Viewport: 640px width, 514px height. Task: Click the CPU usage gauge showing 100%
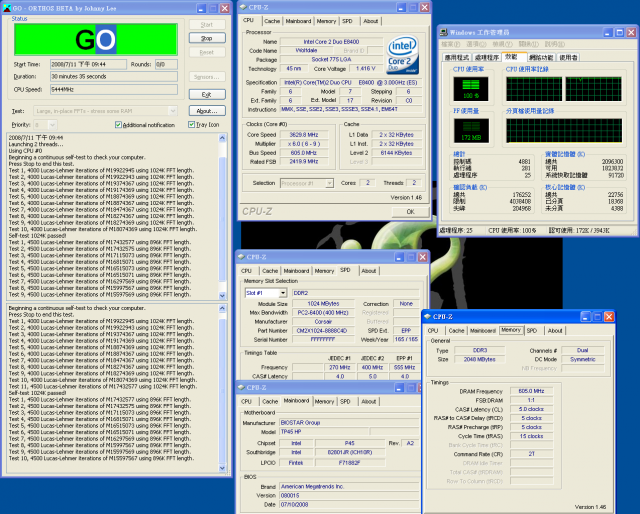click(471, 89)
